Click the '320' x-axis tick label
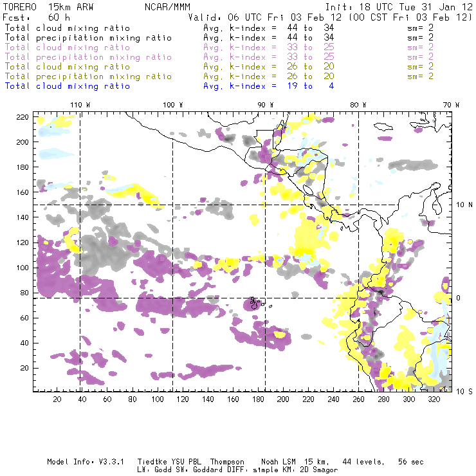 pos(434,399)
